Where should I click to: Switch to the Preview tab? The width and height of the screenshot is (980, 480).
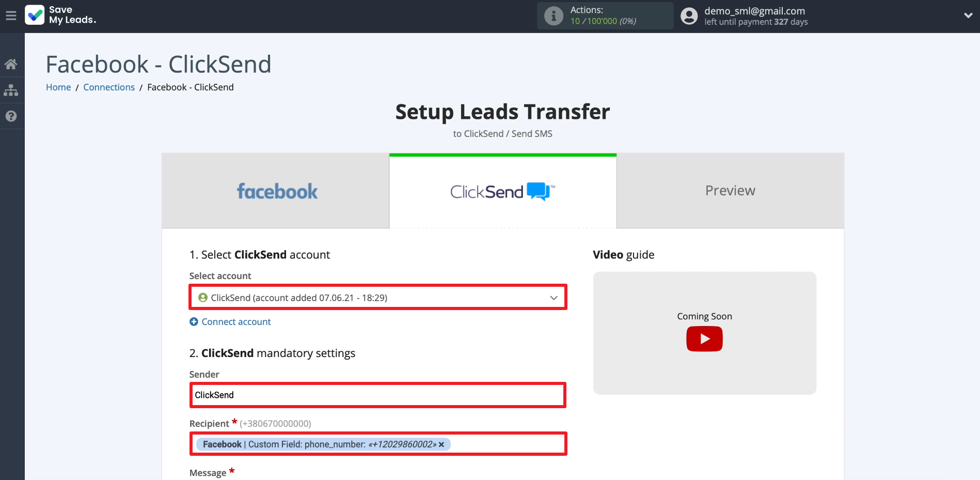pyautogui.click(x=730, y=191)
